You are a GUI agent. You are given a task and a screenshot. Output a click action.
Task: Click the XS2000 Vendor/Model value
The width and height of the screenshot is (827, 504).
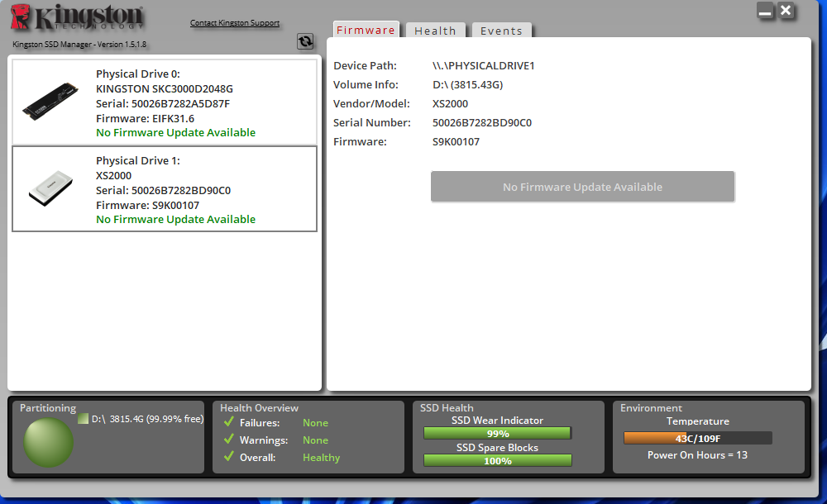(451, 103)
